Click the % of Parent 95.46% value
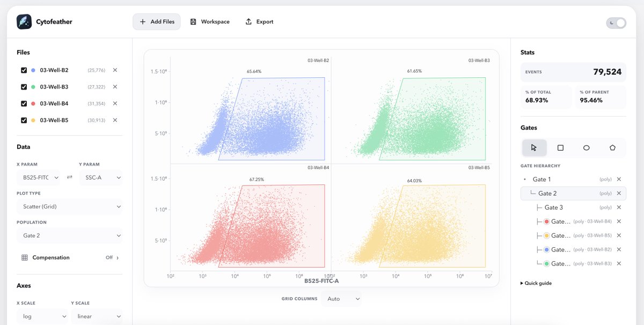Viewport: 644px width, 325px height. click(591, 100)
